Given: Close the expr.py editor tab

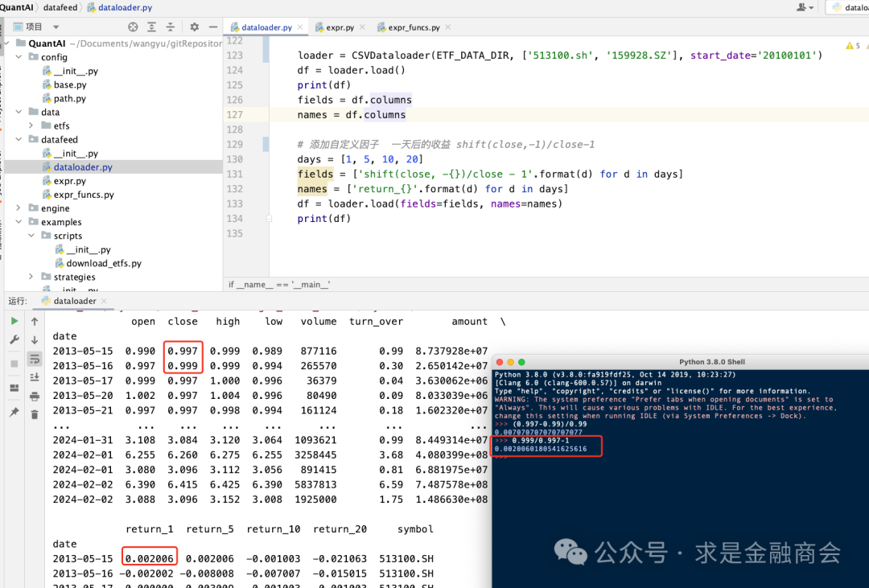Looking at the screenshot, I should point(362,27).
